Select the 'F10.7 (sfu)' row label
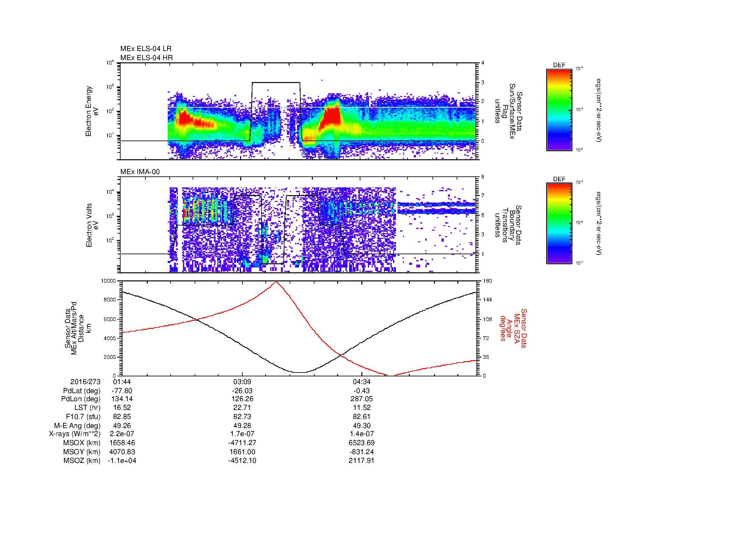756x534 pixels. click(x=83, y=416)
